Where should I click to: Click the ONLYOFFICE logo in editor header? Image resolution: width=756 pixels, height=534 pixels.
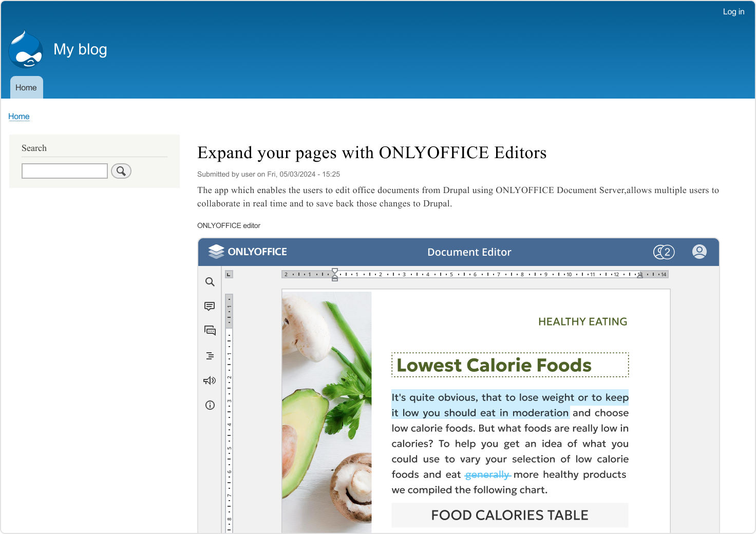coord(248,252)
